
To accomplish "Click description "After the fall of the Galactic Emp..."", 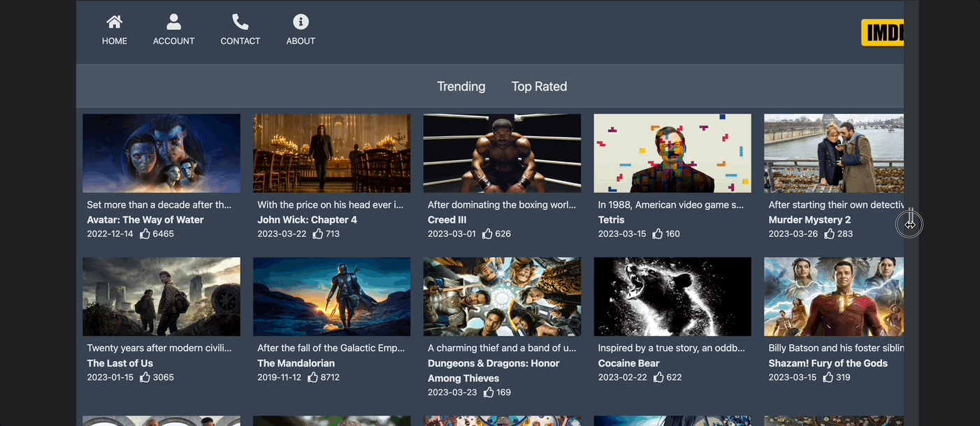I will (331, 348).
